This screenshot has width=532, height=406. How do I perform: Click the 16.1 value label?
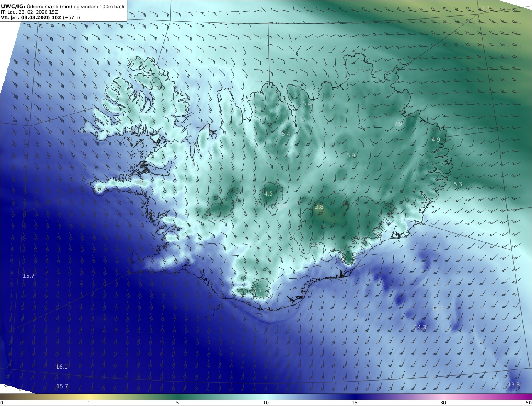pyautogui.click(x=62, y=367)
